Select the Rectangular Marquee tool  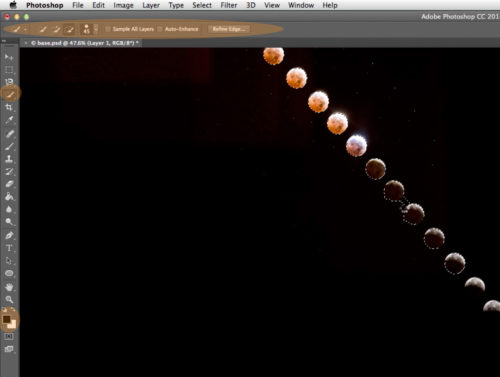(x=9, y=70)
